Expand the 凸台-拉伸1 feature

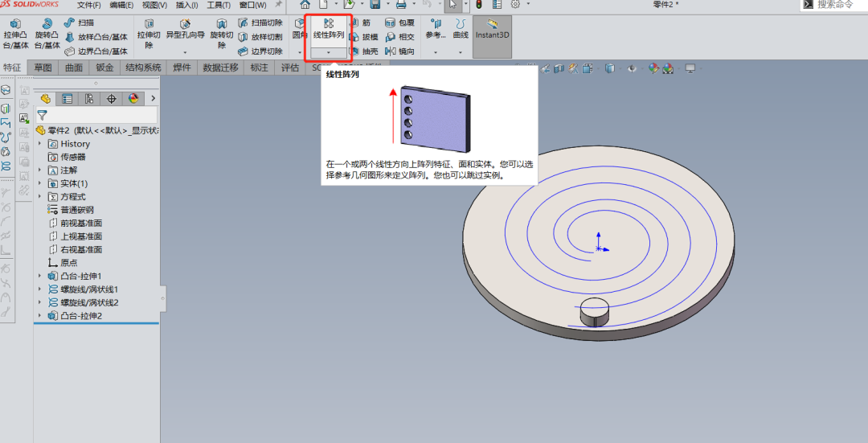(x=40, y=276)
